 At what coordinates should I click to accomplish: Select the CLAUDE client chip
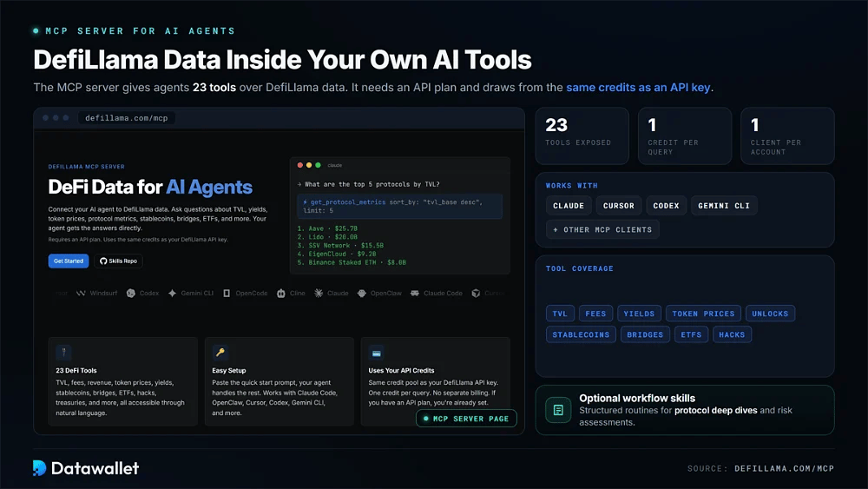click(569, 206)
